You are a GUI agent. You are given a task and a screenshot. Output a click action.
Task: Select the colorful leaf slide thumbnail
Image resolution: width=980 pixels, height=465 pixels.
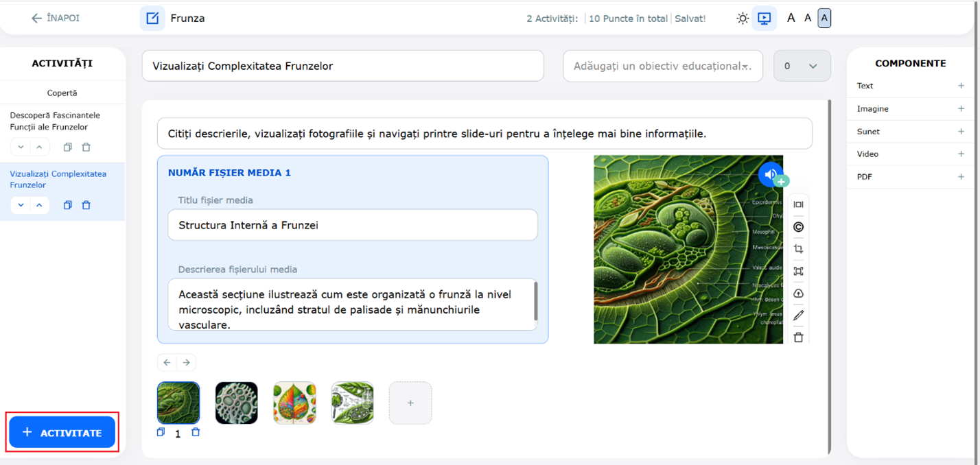(x=294, y=403)
